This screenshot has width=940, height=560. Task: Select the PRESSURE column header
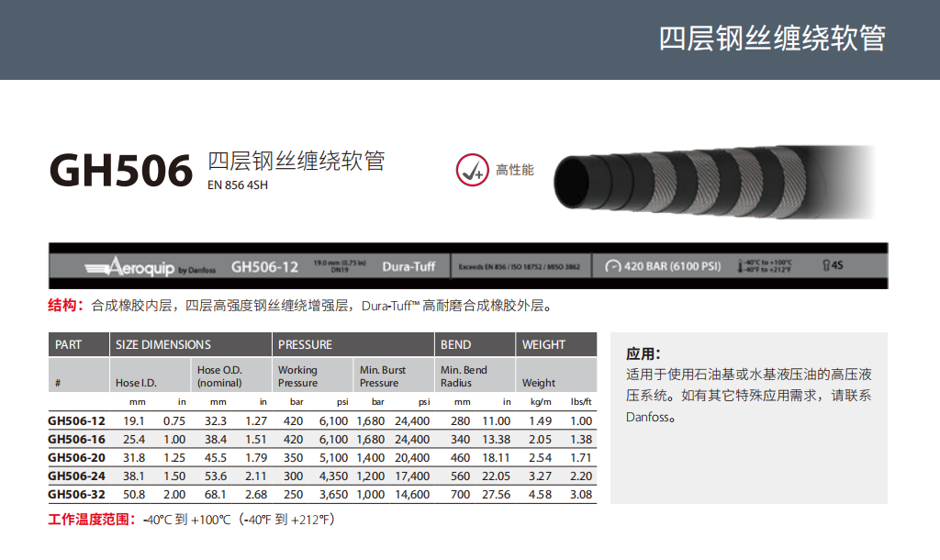tap(305, 344)
